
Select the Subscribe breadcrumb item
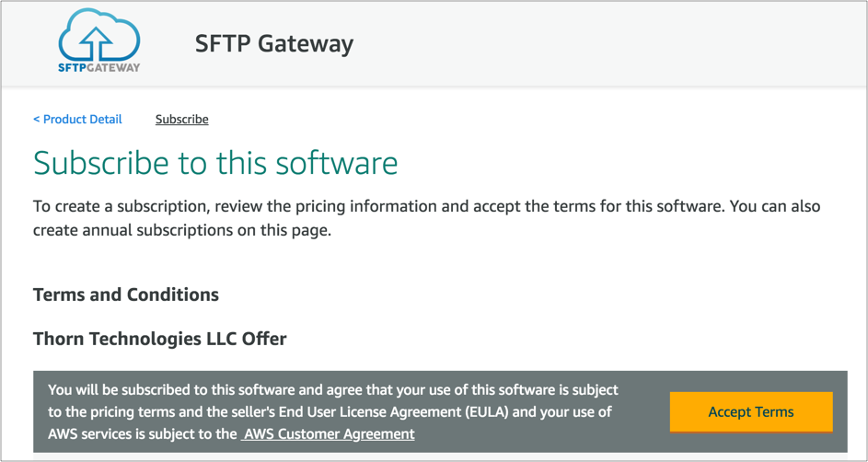(x=181, y=120)
